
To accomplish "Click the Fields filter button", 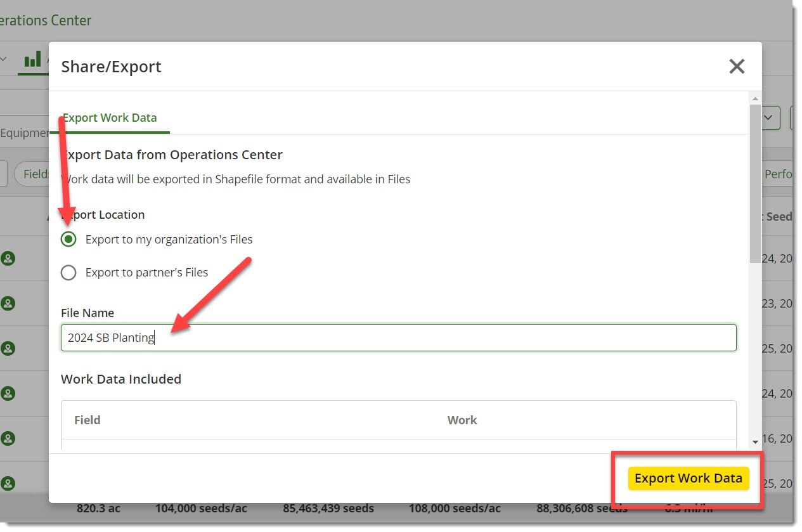I will pos(36,174).
